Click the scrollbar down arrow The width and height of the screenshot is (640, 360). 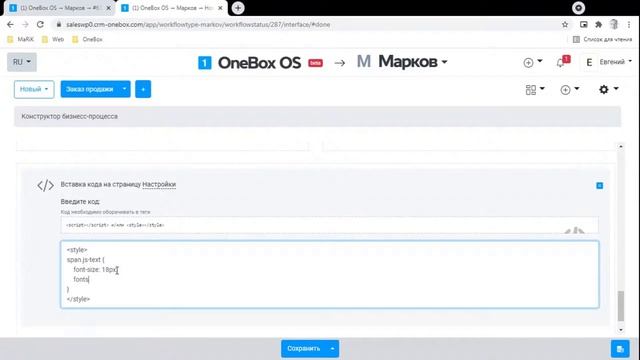621,330
